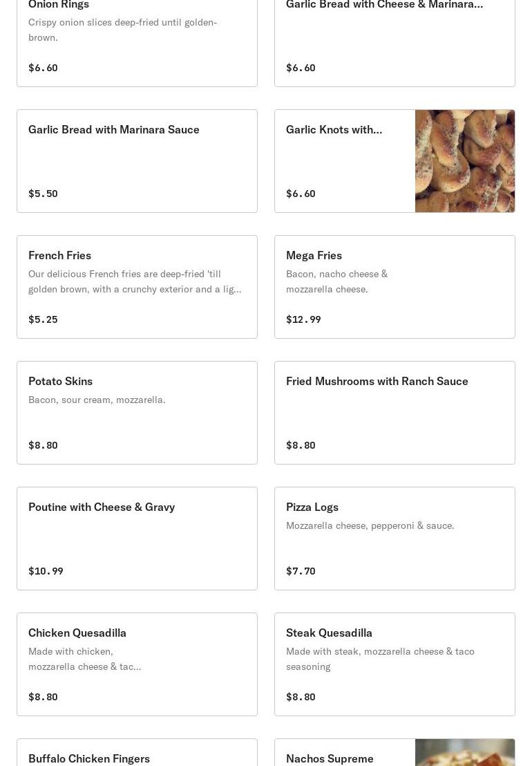This screenshot has height=766, width=532.
Task: Click the Nachos Supreme food photo
Action: tap(465, 752)
